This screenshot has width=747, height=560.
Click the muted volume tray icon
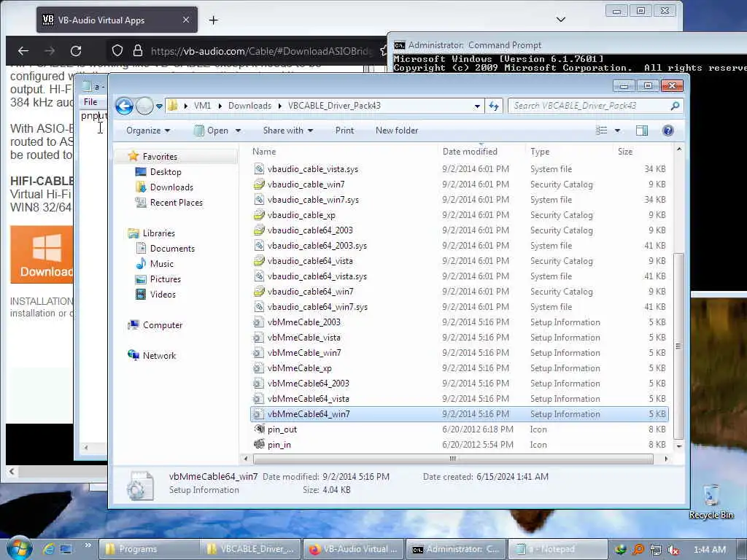pos(673,550)
